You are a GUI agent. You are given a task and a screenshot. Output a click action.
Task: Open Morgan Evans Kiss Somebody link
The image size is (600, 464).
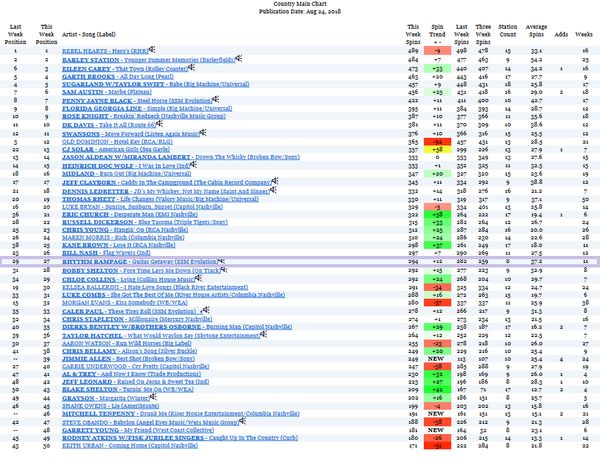point(125,303)
